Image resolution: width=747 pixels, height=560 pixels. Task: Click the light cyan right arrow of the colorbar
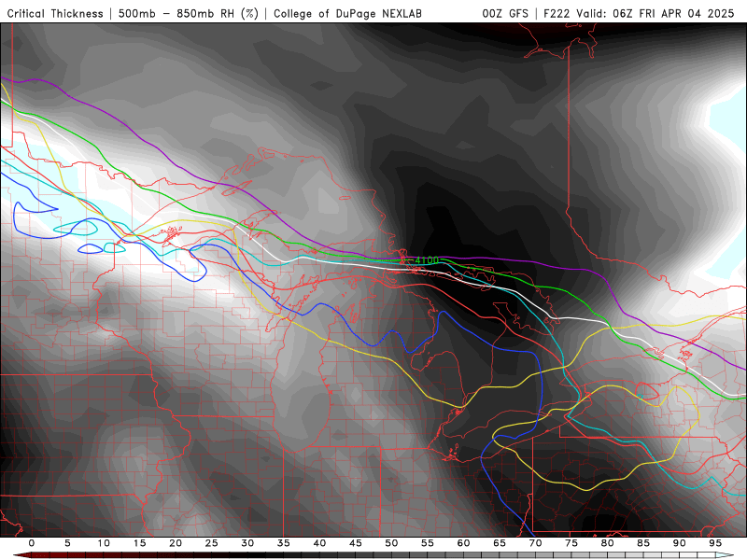725,555
